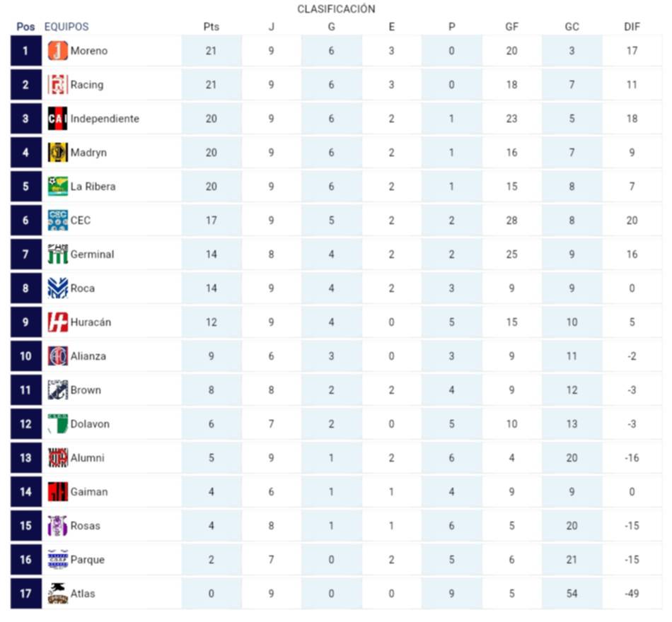672x622 pixels.
Task: Click the Roca blue crest icon
Action: point(57,288)
